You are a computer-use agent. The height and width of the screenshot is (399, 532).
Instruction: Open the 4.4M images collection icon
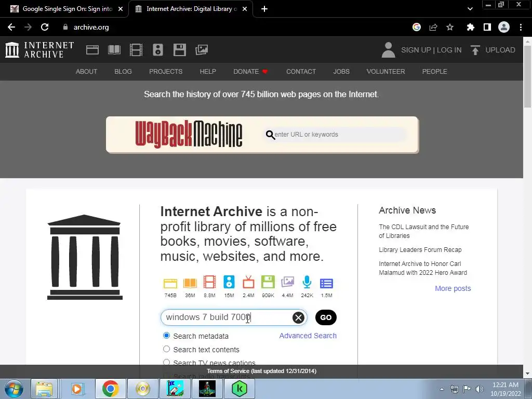click(x=287, y=282)
